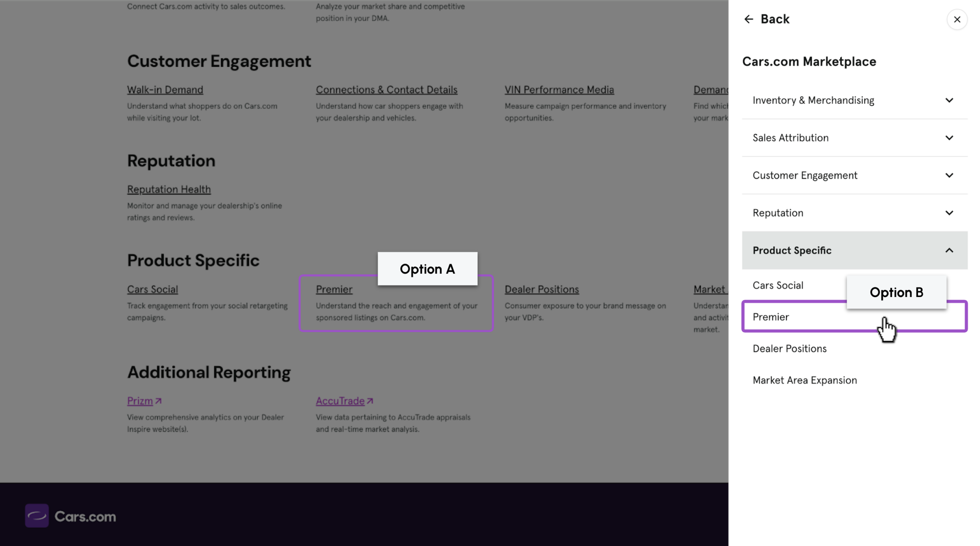Screen dimensions: 980x546
Task: Open Dealer Positions link on page
Action: pos(542,289)
